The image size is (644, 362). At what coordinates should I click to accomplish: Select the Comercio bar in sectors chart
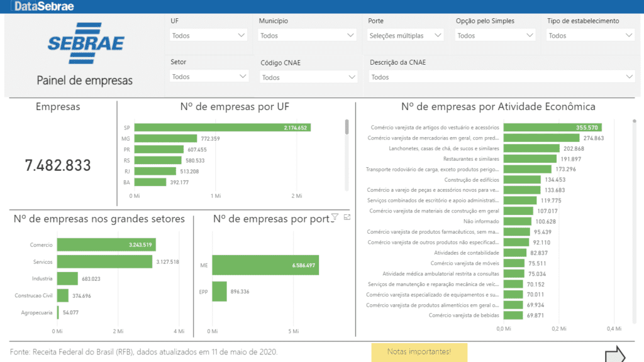pyautogui.click(x=106, y=244)
